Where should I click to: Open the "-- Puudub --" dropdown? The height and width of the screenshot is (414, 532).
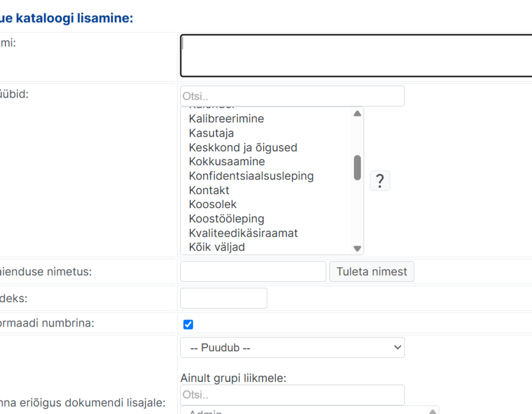click(x=293, y=348)
